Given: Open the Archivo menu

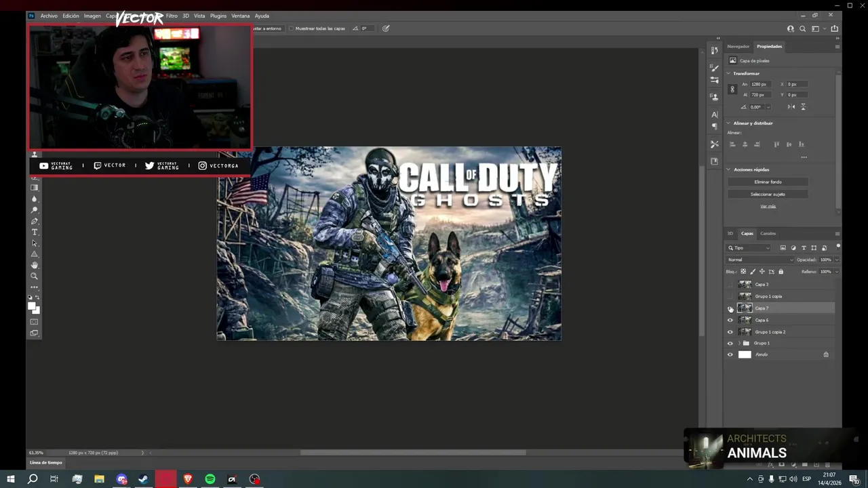Looking at the screenshot, I should tap(49, 16).
